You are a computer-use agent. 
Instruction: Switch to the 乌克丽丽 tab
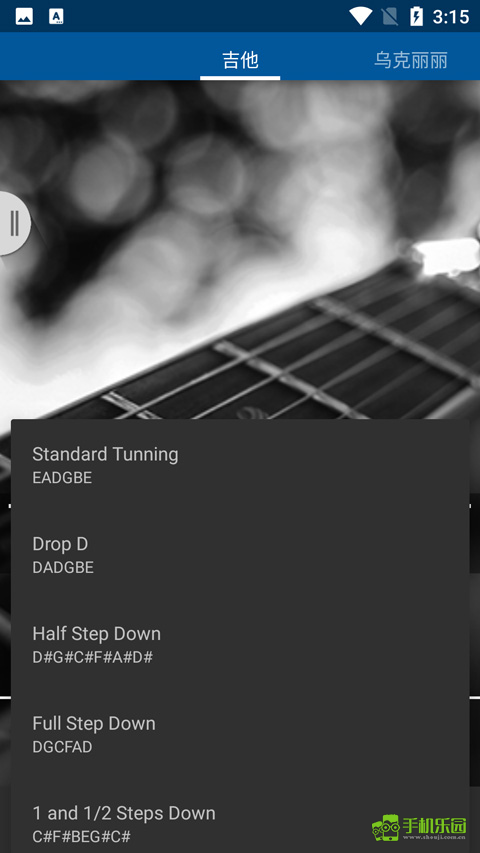click(x=411, y=60)
